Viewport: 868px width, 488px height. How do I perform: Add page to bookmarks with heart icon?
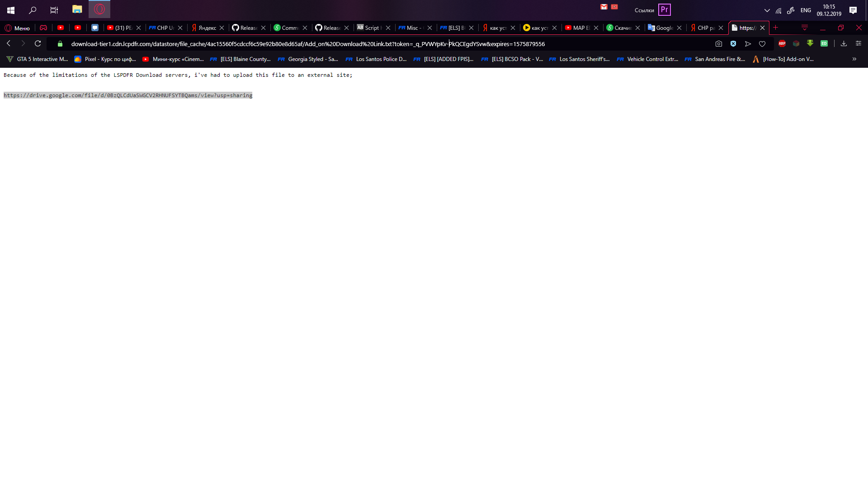click(x=762, y=44)
